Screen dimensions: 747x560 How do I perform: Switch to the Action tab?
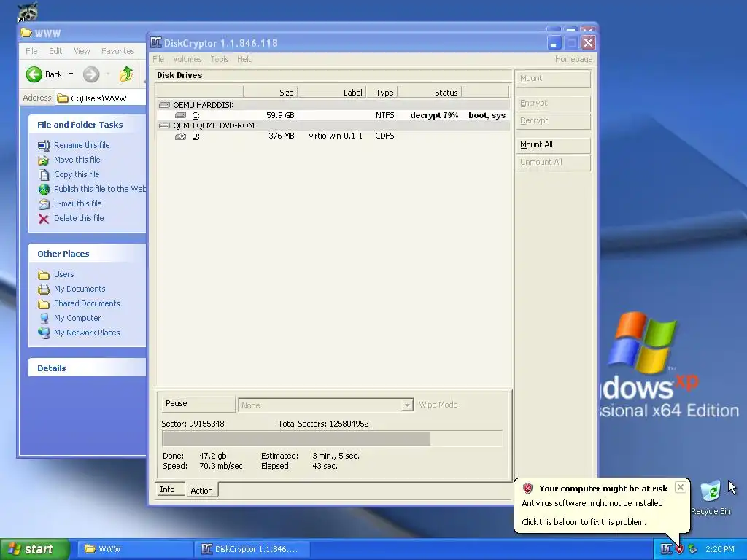pos(201,491)
